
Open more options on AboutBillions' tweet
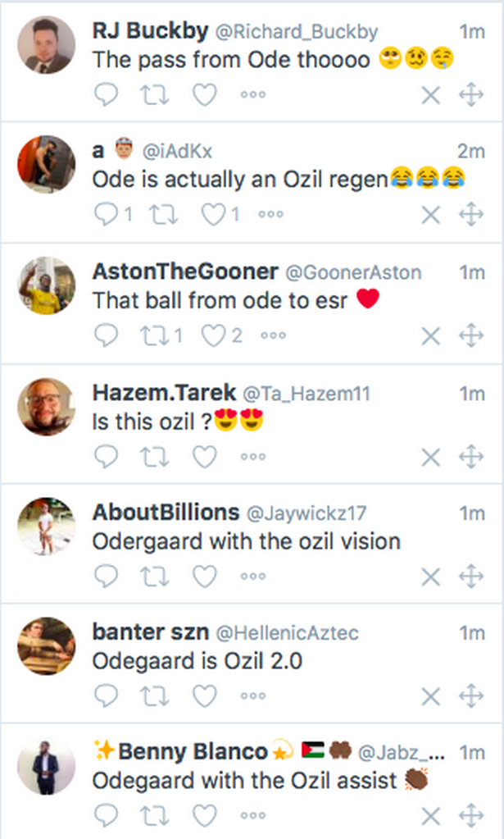(x=252, y=577)
